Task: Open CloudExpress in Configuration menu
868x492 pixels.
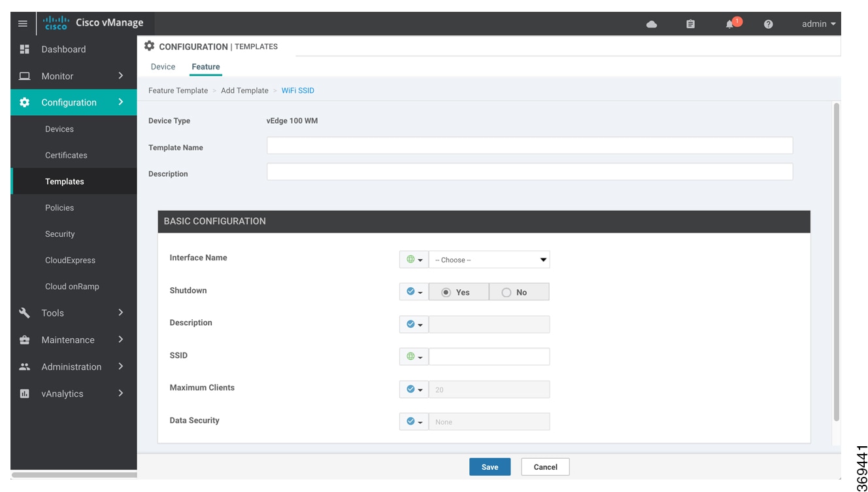Action: (70, 260)
